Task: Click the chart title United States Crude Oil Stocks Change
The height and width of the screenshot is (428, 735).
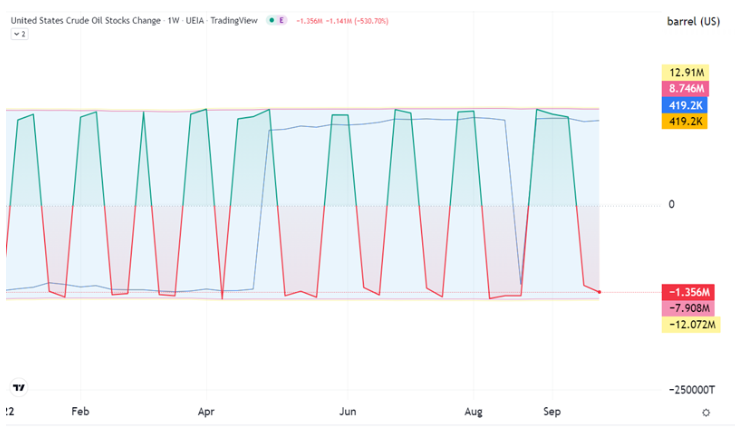Action: coord(85,21)
